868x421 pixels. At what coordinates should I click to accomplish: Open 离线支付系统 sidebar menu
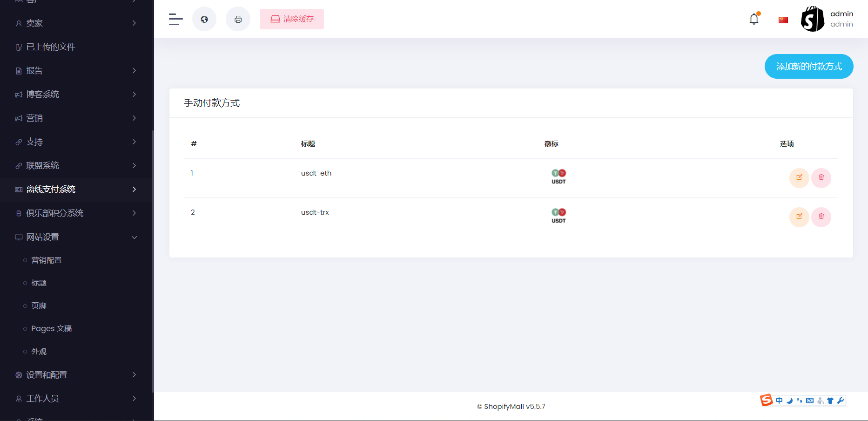76,190
